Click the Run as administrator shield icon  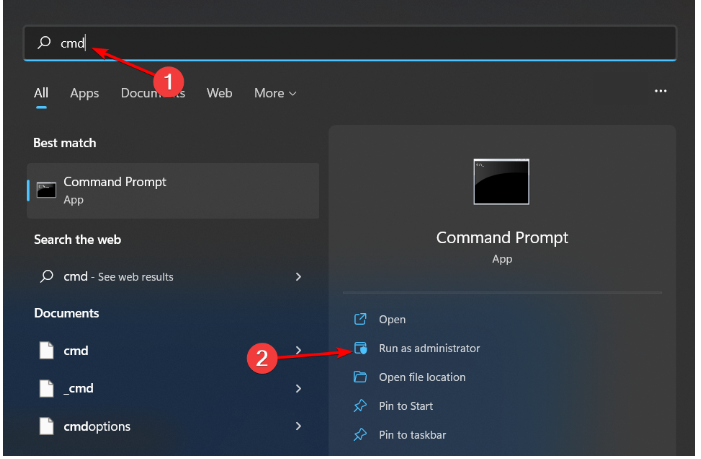360,349
